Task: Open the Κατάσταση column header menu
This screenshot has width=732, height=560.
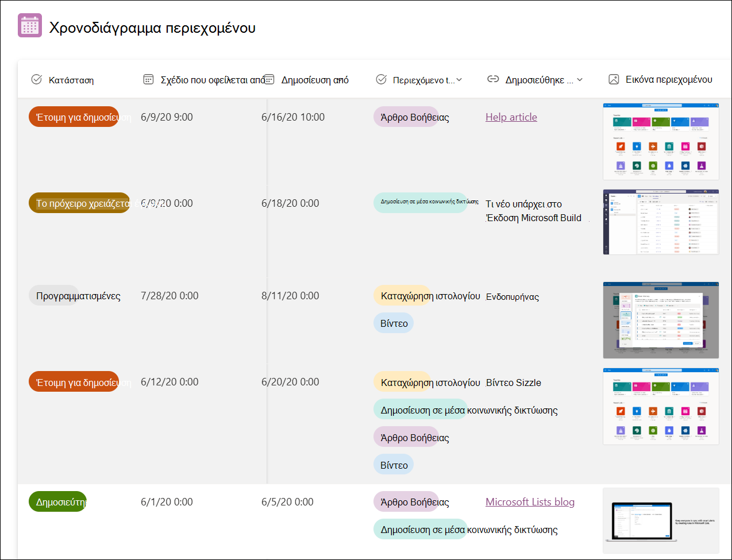Action: pos(71,80)
